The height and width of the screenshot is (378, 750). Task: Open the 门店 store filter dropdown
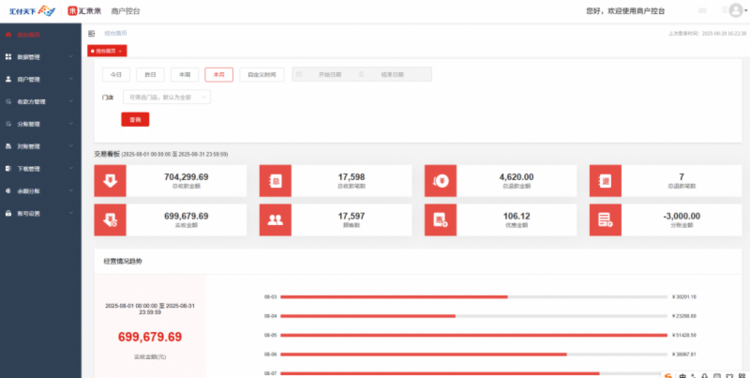(167, 97)
